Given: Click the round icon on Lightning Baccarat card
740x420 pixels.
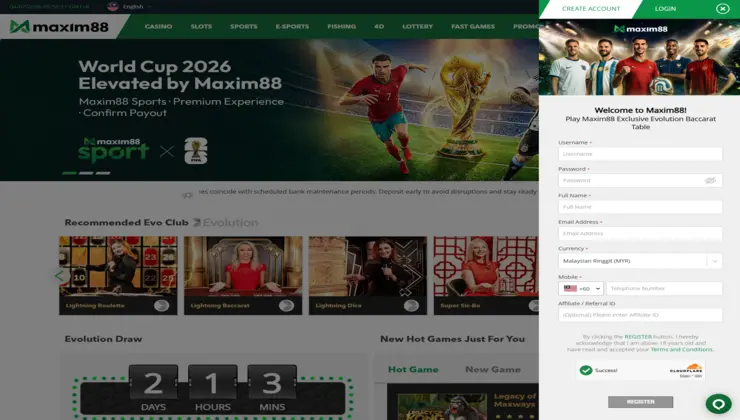Looking at the screenshot, I should click(286, 306).
